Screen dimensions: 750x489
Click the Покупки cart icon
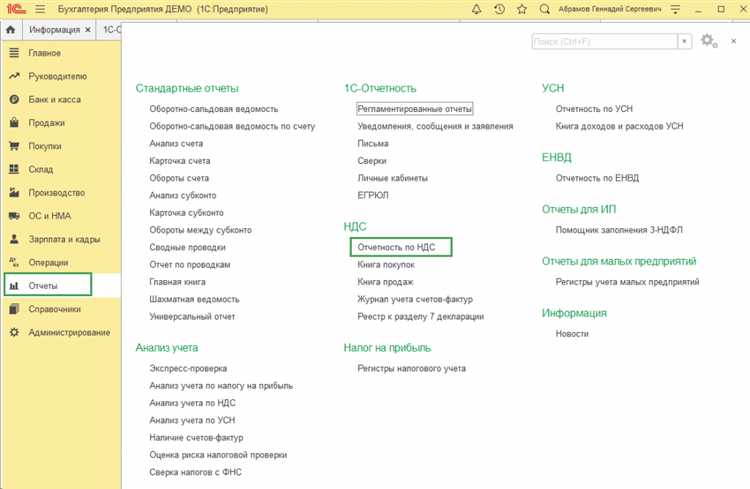tap(14, 146)
